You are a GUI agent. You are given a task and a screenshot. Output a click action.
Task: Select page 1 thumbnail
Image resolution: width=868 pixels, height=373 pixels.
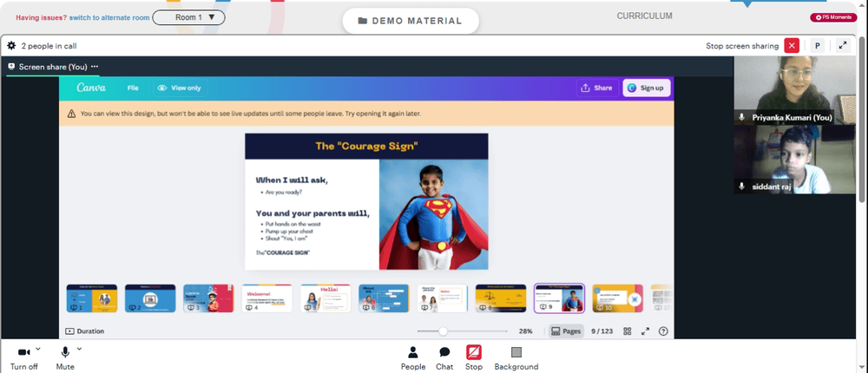[92, 298]
